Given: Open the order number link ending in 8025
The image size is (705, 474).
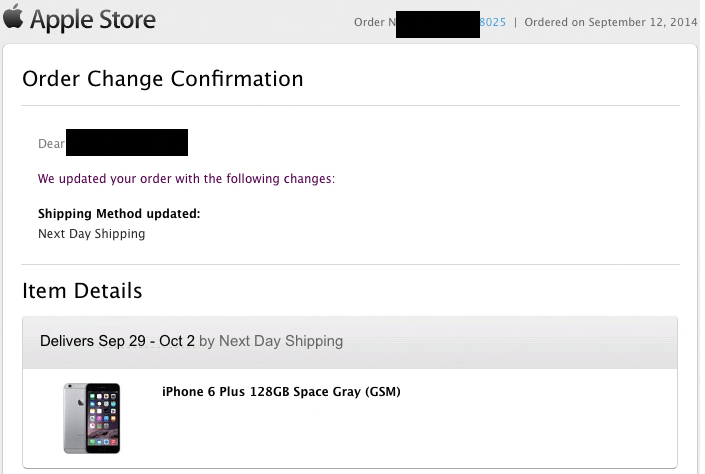Looking at the screenshot, I should pyautogui.click(x=493, y=23).
